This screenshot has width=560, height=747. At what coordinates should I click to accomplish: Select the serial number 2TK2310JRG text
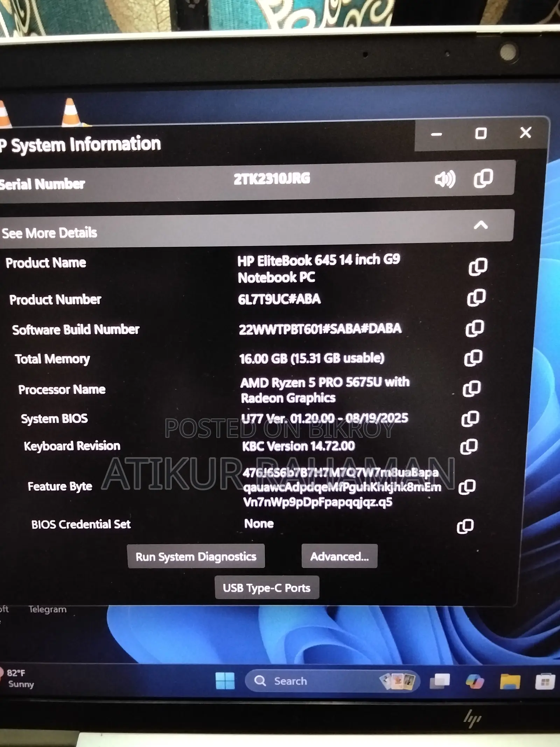pos(272,179)
